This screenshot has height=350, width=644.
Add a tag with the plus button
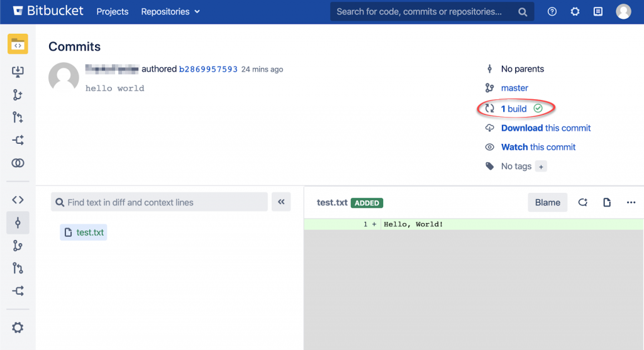tap(541, 167)
